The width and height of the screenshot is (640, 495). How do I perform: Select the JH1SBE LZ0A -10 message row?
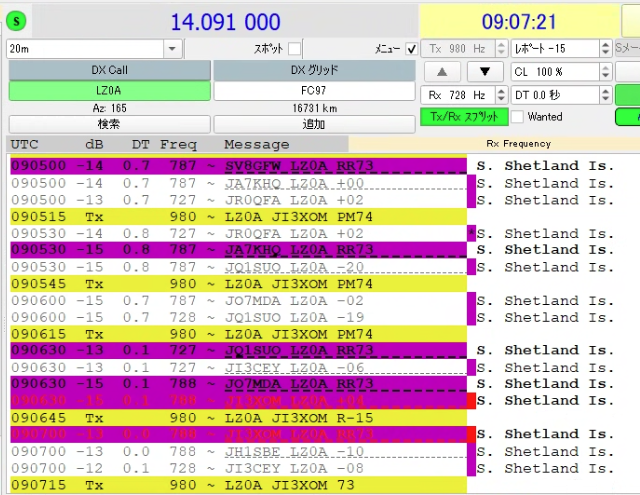coord(238,451)
